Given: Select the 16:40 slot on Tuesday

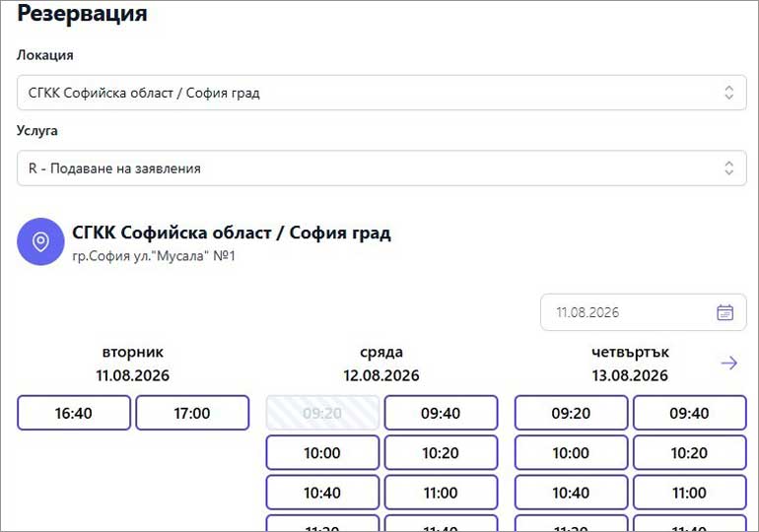Looking at the screenshot, I should click(x=74, y=413).
